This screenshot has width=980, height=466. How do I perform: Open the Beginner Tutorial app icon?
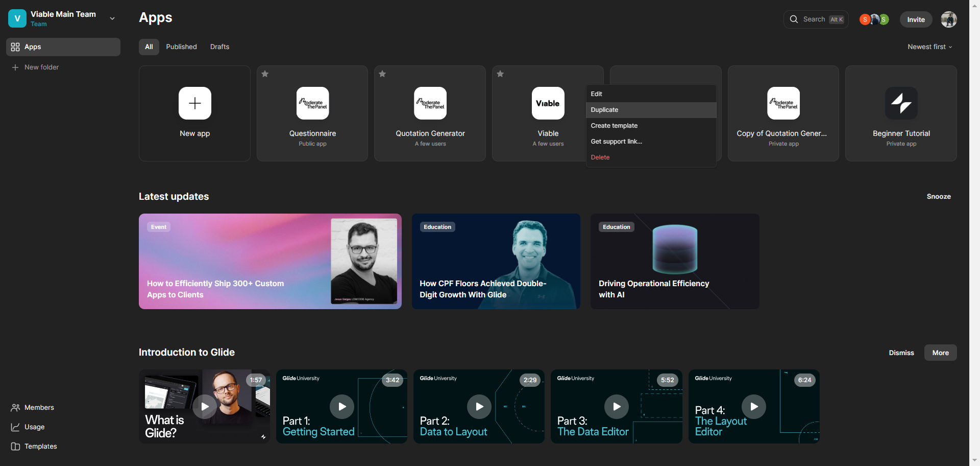[901, 103]
